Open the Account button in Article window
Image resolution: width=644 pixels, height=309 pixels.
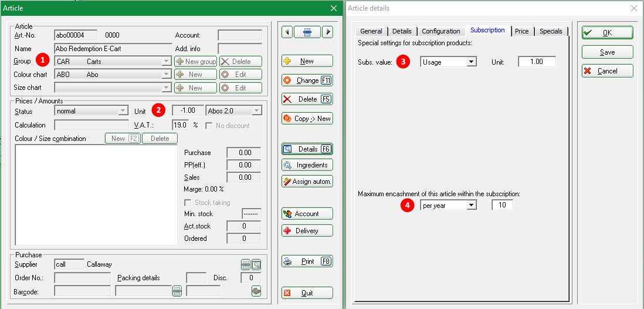pos(307,214)
